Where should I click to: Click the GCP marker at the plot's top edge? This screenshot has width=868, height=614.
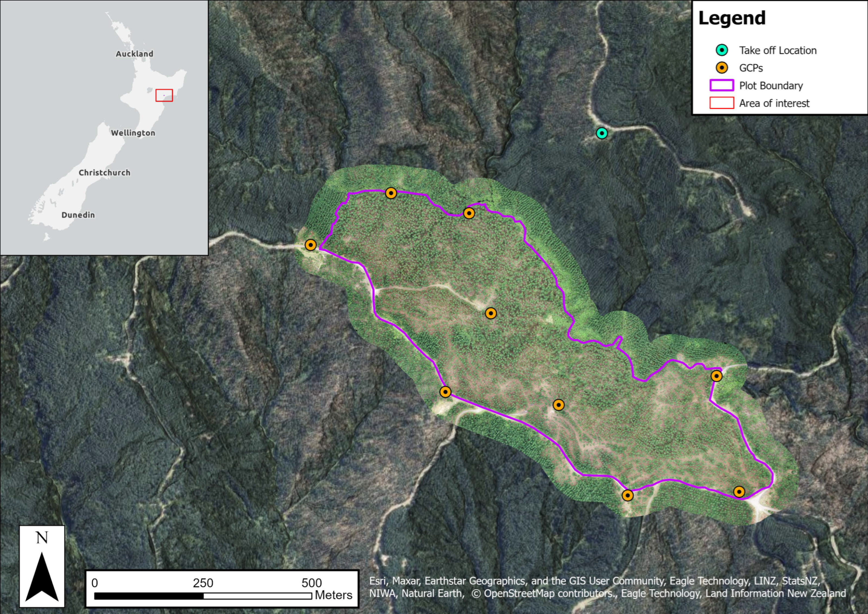[x=391, y=193]
